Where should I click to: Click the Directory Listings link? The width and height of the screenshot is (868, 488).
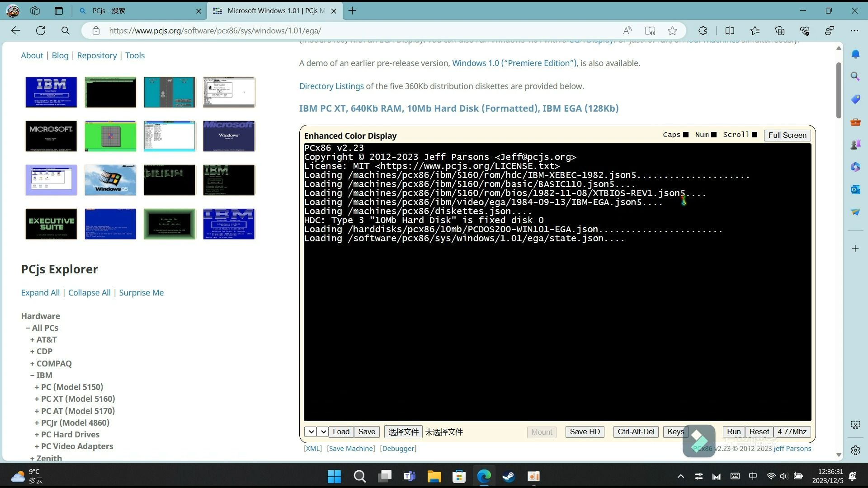pos(331,85)
